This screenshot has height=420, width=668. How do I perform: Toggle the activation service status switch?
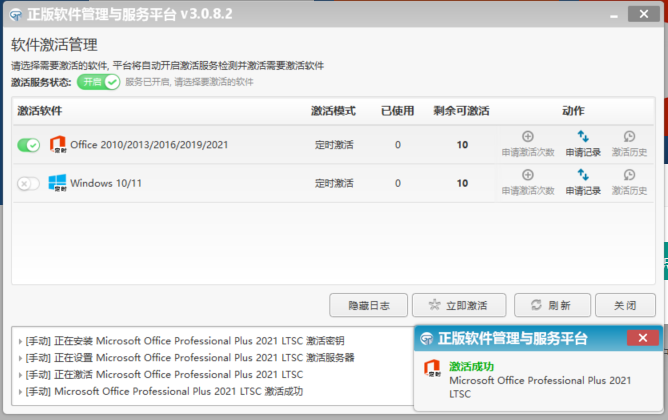point(98,82)
